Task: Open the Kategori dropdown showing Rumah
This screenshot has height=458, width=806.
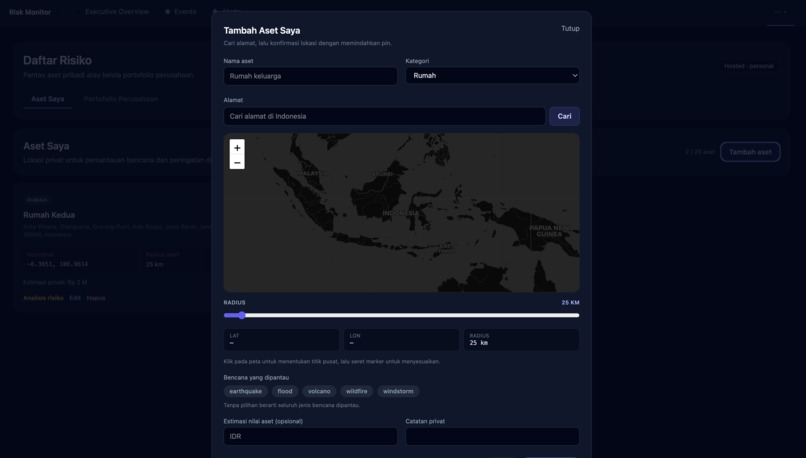Action: pyautogui.click(x=492, y=76)
